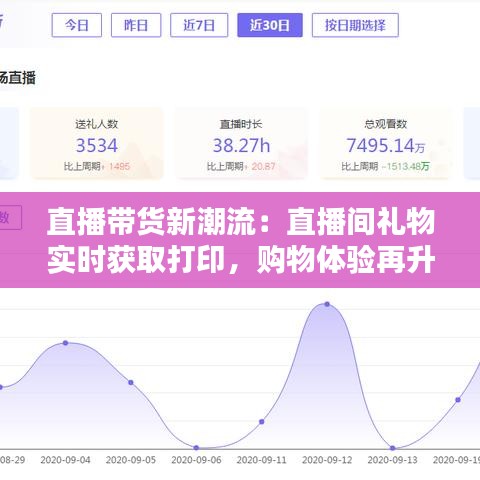
Task: Switch to 近7日 range
Action: (x=199, y=25)
